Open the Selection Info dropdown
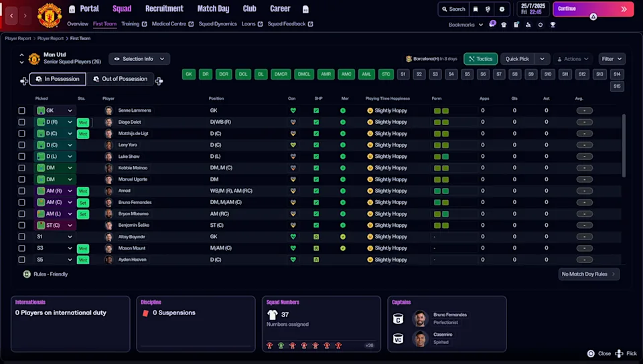This screenshot has width=643, height=364. [139, 59]
